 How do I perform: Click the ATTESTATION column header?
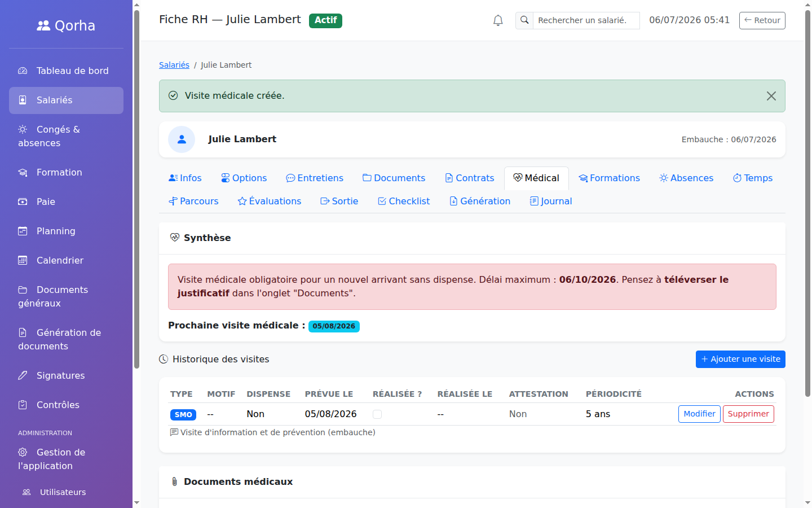pyautogui.click(x=539, y=394)
